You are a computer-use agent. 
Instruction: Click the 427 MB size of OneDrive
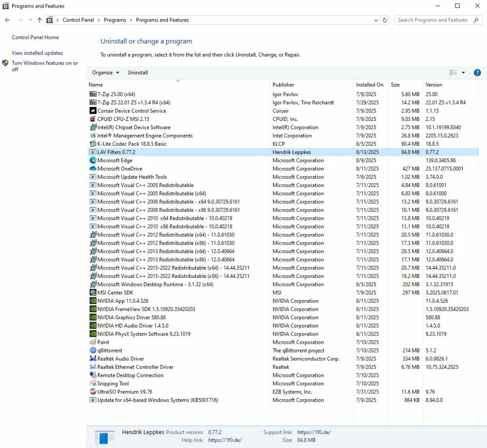[x=411, y=169]
